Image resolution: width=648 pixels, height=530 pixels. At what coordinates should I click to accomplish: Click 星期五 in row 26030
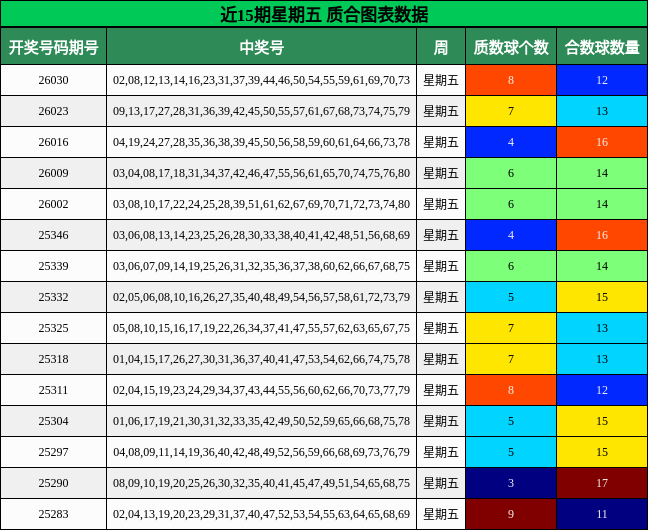(x=441, y=80)
